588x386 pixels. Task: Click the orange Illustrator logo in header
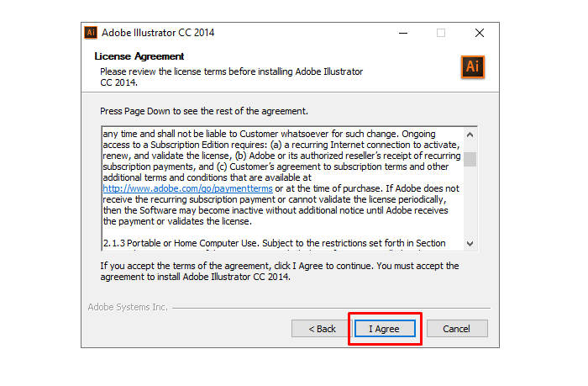(473, 67)
